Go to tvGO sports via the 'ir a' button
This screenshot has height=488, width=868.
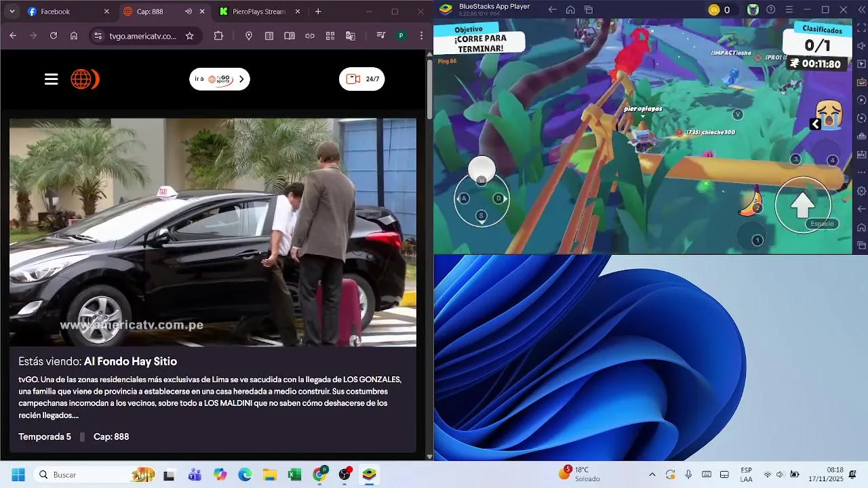[x=220, y=79]
